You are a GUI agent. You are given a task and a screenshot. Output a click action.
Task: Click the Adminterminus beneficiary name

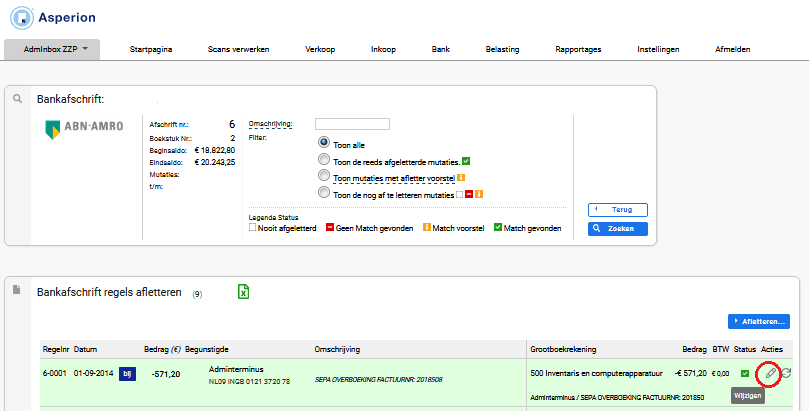[236, 369]
